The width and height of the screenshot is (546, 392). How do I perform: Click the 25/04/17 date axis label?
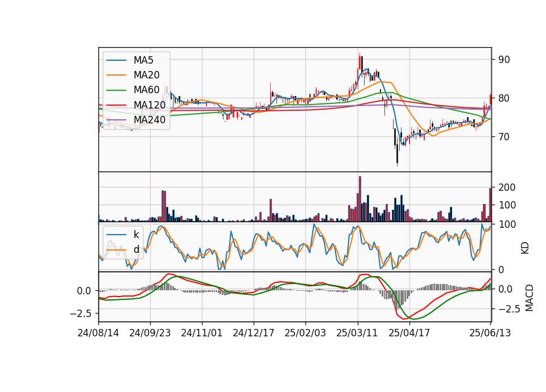click(409, 333)
